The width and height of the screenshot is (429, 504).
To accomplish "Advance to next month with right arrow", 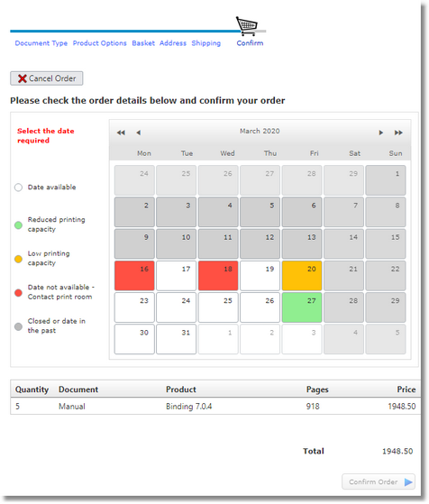I will [381, 133].
